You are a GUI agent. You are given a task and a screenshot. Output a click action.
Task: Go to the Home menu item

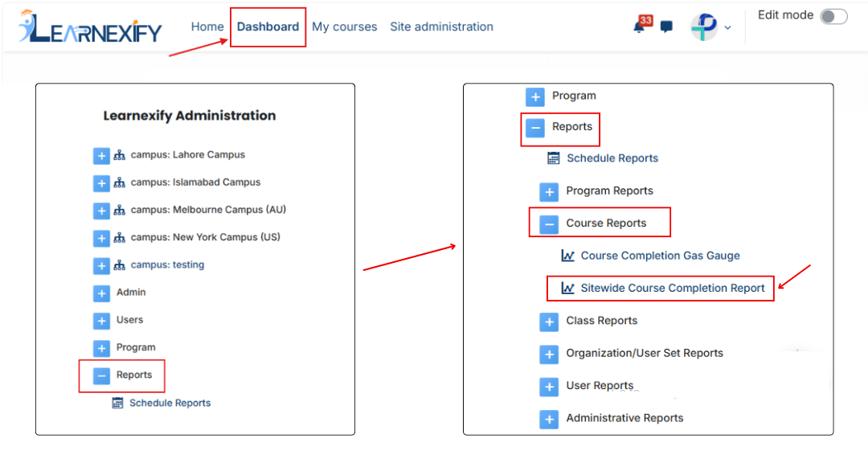[207, 27]
